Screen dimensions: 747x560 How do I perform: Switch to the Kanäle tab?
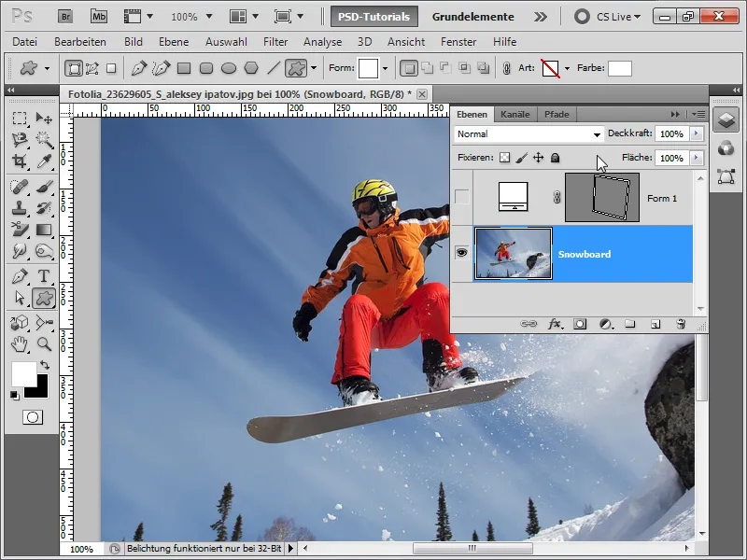point(515,114)
